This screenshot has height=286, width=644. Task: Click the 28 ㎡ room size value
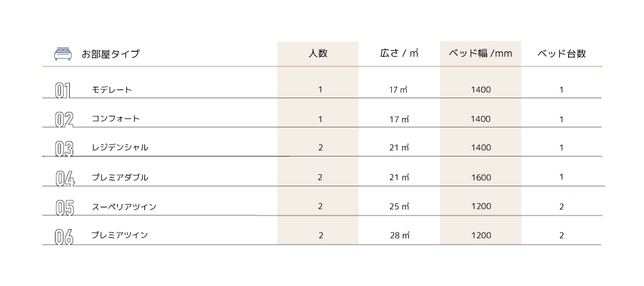click(x=399, y=236)
